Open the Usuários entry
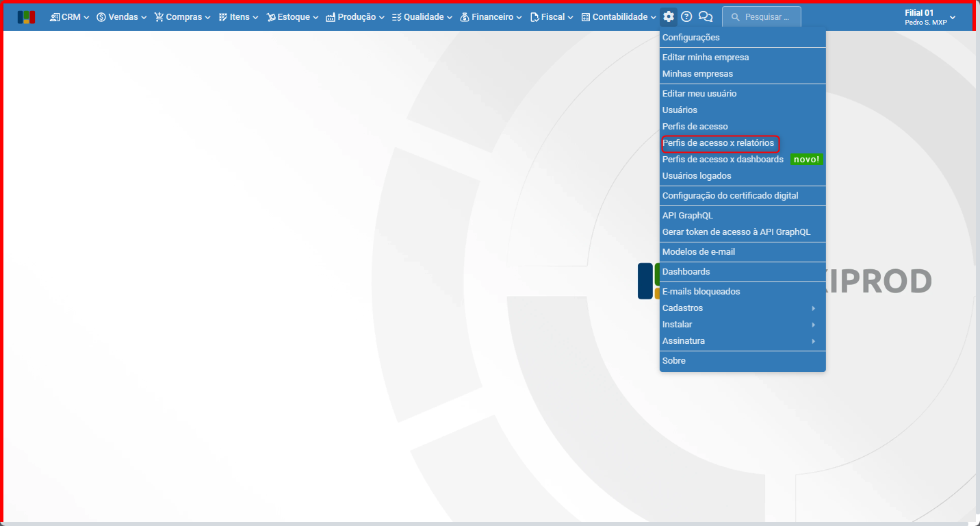 pos(743,110)
